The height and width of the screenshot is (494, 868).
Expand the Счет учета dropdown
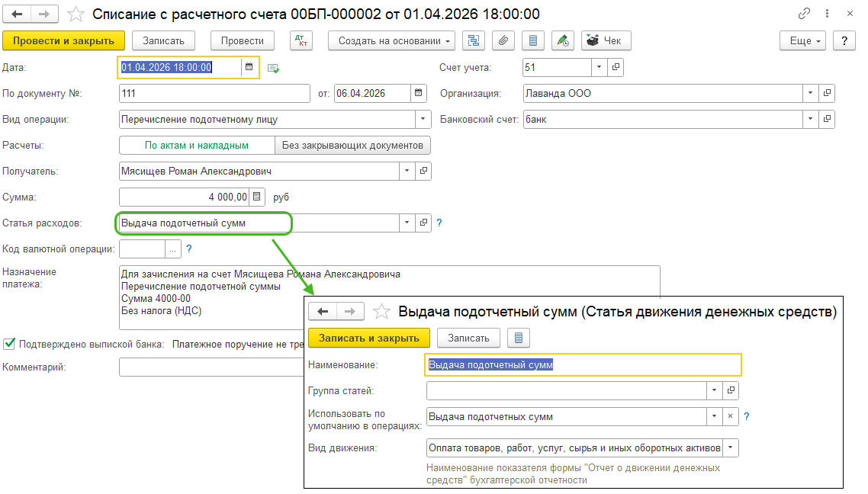[x=599, y=67]
